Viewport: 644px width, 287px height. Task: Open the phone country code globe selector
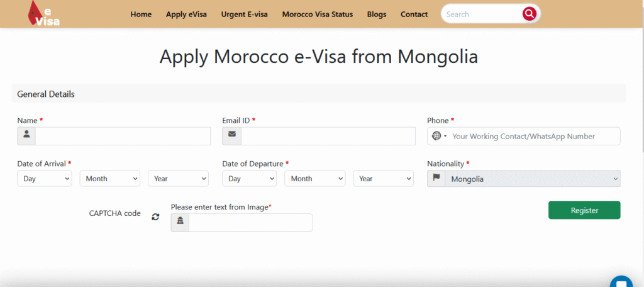pos(438,136)
